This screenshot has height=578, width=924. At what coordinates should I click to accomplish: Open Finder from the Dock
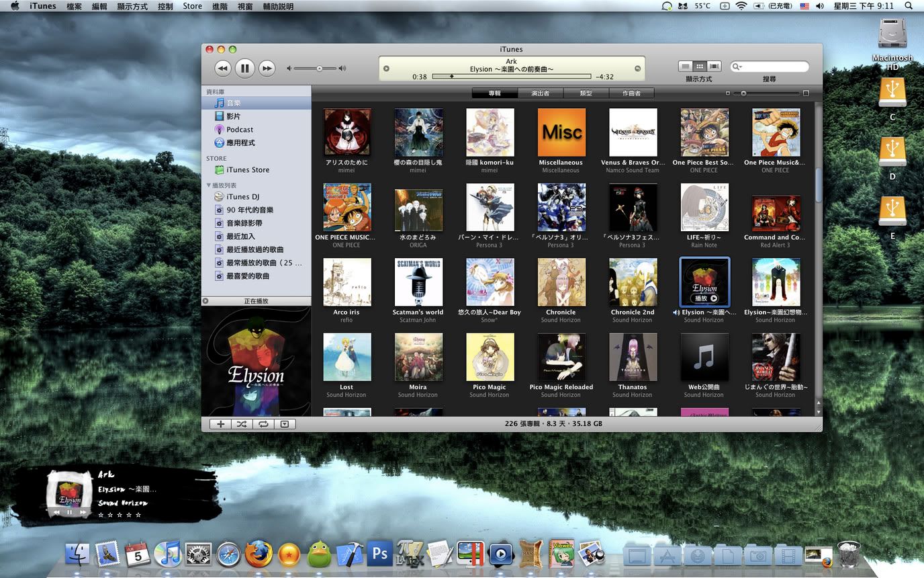(x=78, y=554)
